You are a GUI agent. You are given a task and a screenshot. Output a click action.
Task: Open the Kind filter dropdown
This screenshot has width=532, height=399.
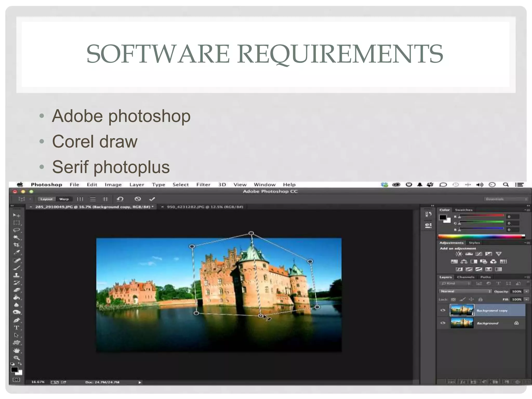455,283
